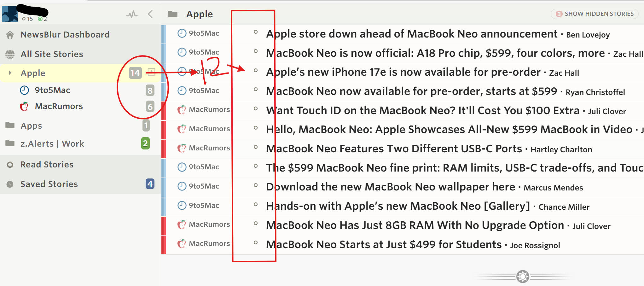Image resolution: width=644 pixels, height=286 pixels.
Task: Toggle unread dot on iPhone 17e pre-order story
Action: pos(256,70)
